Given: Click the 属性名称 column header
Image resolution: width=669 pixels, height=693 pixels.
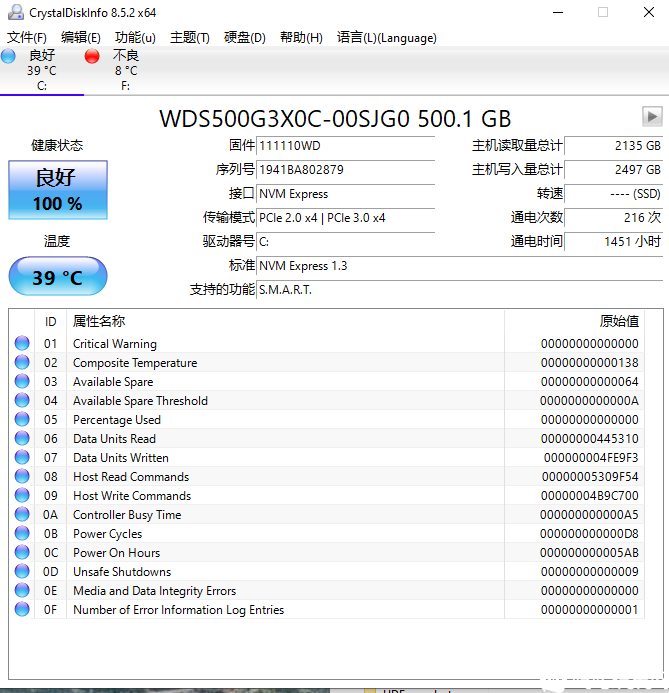Looking at the screenshot, I should click(x=285, y=321).
